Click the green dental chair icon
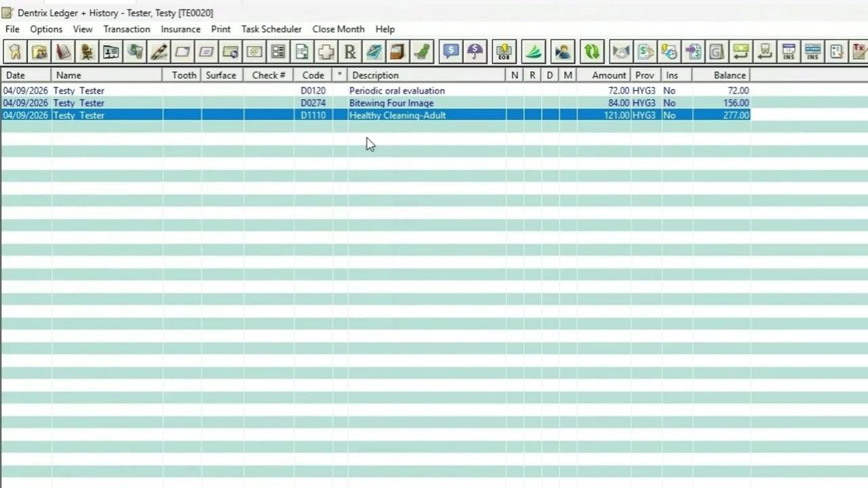The width and height of the screenshot is (868, 488). tap(422, 52)
